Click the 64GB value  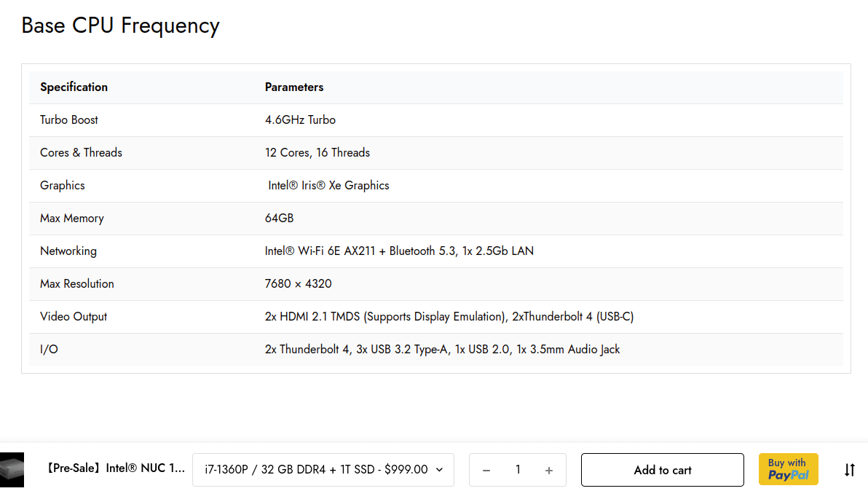pyautogui.click(x=279, y=218)
